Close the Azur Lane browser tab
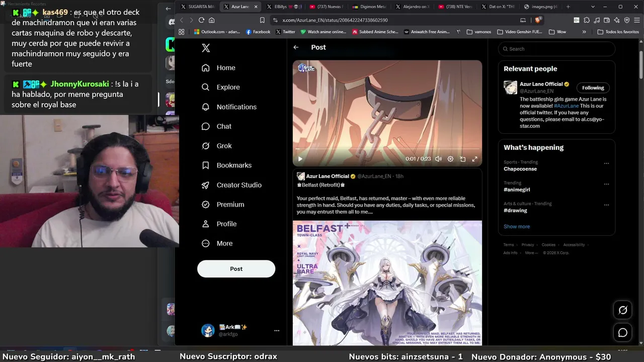 tap(256, 7)
